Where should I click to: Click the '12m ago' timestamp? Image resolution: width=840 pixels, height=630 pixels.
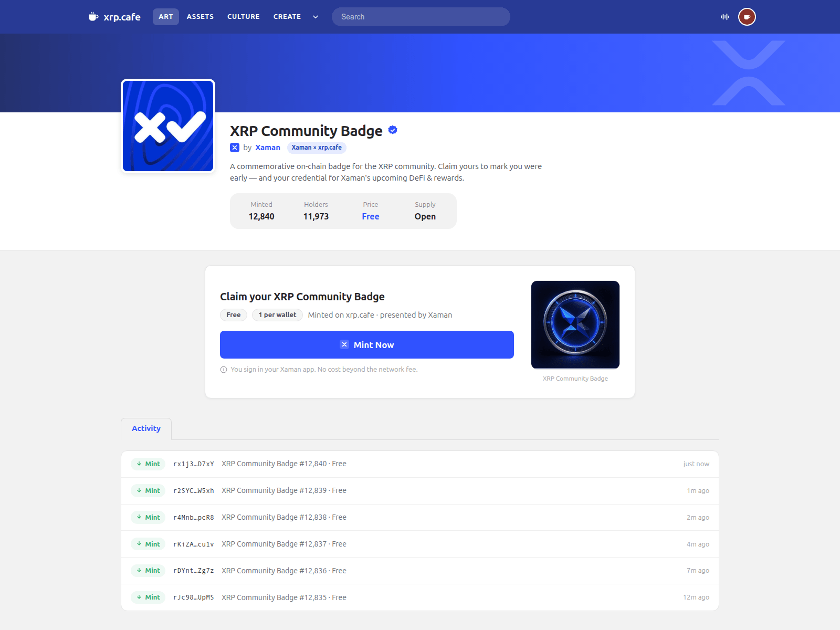coord(696,597)
